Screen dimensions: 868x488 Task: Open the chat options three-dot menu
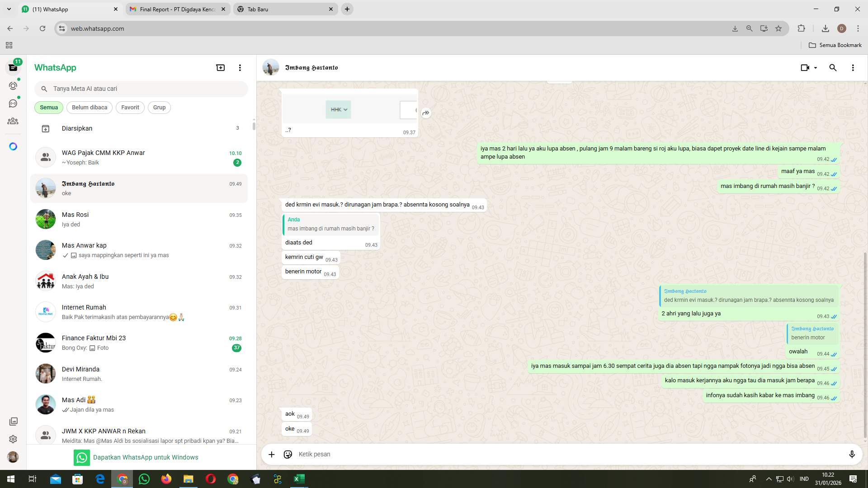tap(853, 67)
